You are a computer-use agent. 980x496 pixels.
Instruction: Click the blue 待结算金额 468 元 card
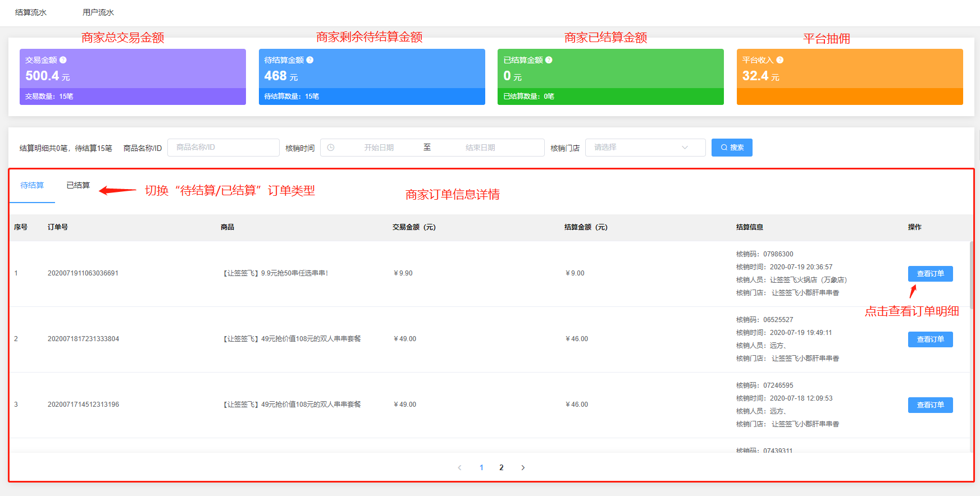(372, 77)
